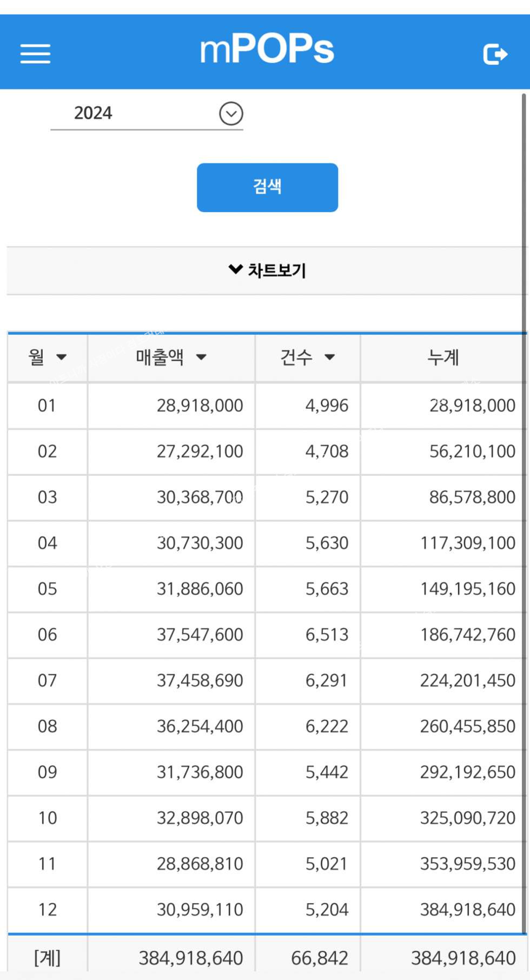Screen dimensions: 530x980
Task: Click sales amount 37,458,690 cell
Action: pyautogui.click(x=200, y=680)
